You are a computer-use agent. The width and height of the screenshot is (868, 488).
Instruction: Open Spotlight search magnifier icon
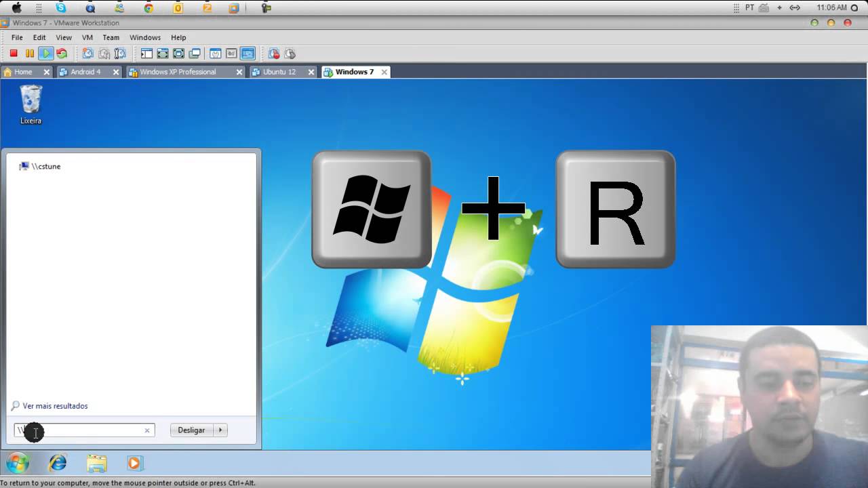[x=854, y=7]
